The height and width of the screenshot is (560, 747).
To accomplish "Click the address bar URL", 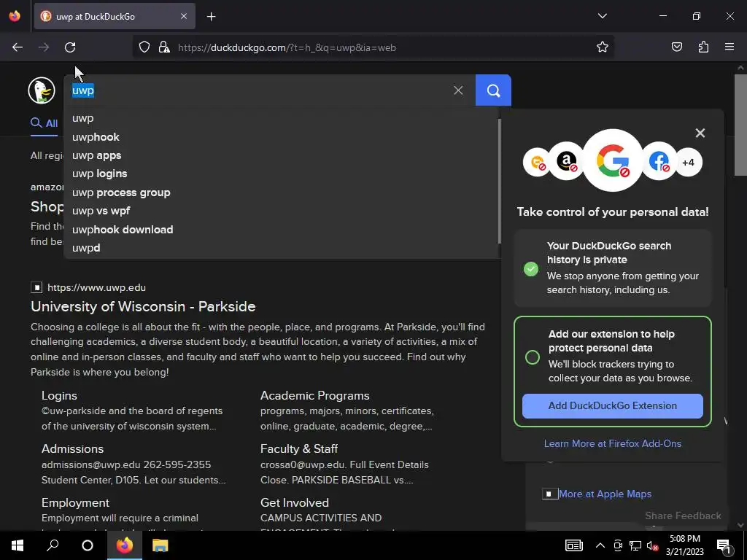I will point(287,47).
